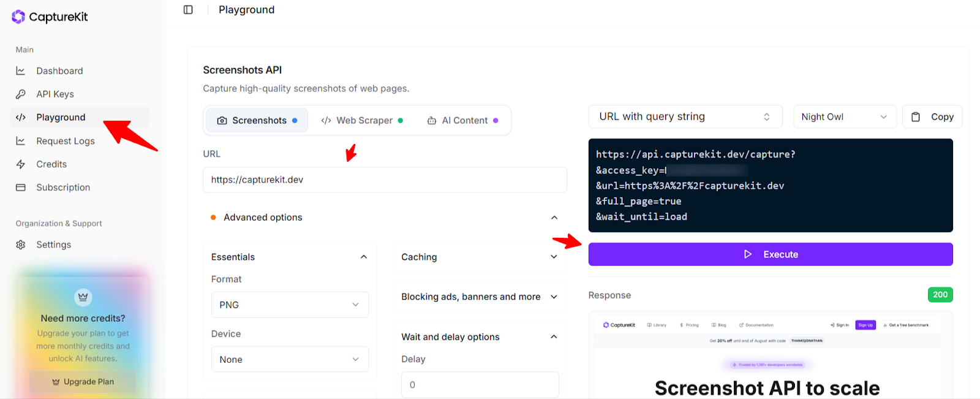Image resolution: width=980 pixels, height=399 pixels.
Task: Switch to the Web Scraper tab
Action: (x=362, y=121)
